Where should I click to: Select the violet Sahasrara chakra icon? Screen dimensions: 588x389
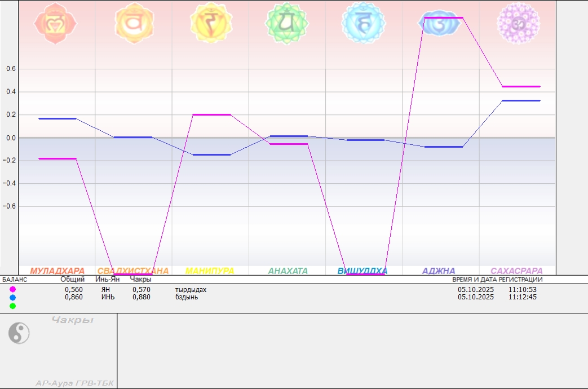point(518,23)
